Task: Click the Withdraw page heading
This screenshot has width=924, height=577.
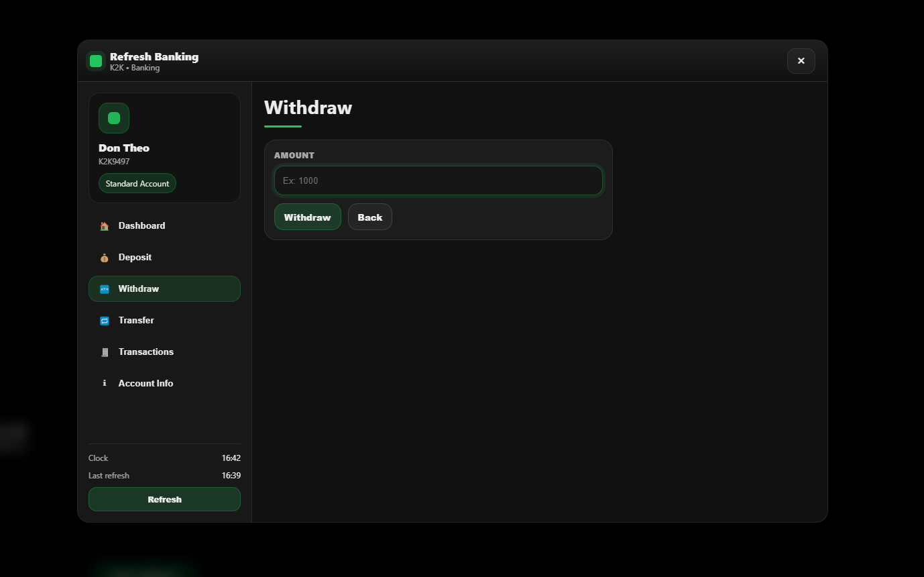Action: (308, 107)
